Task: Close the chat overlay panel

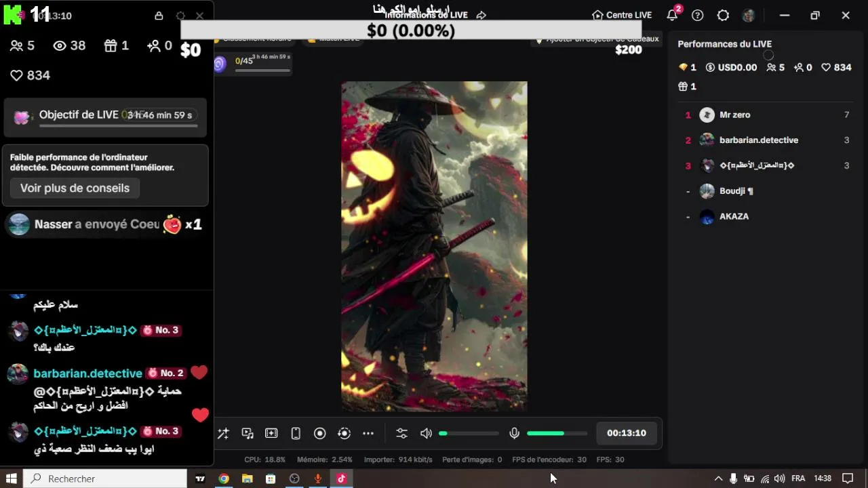Action: [199, 16]
